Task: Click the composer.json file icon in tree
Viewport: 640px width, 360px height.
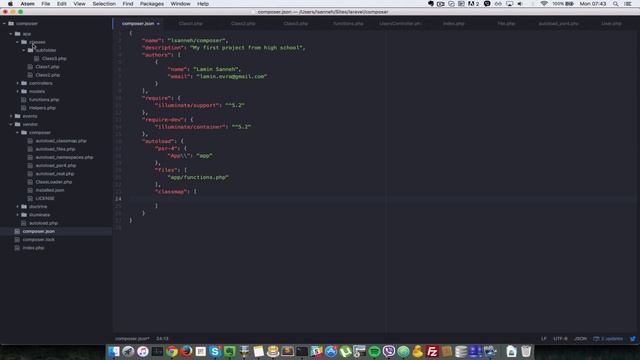Action: point(17,231)
